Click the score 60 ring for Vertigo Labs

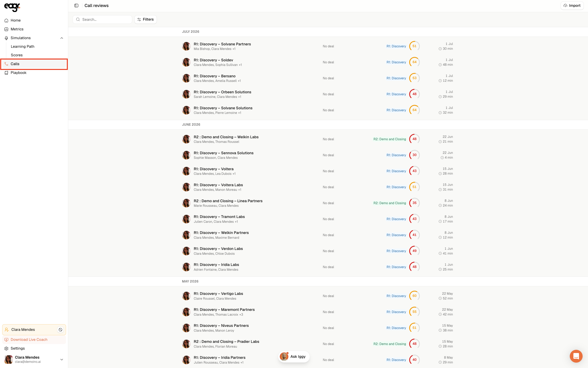pyautogui.click(x=414, y=296)
